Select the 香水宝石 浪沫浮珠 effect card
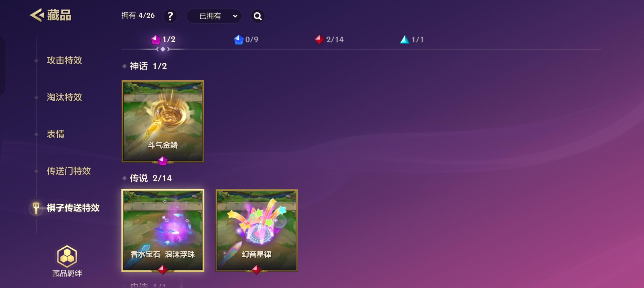 tap(163, 230)
